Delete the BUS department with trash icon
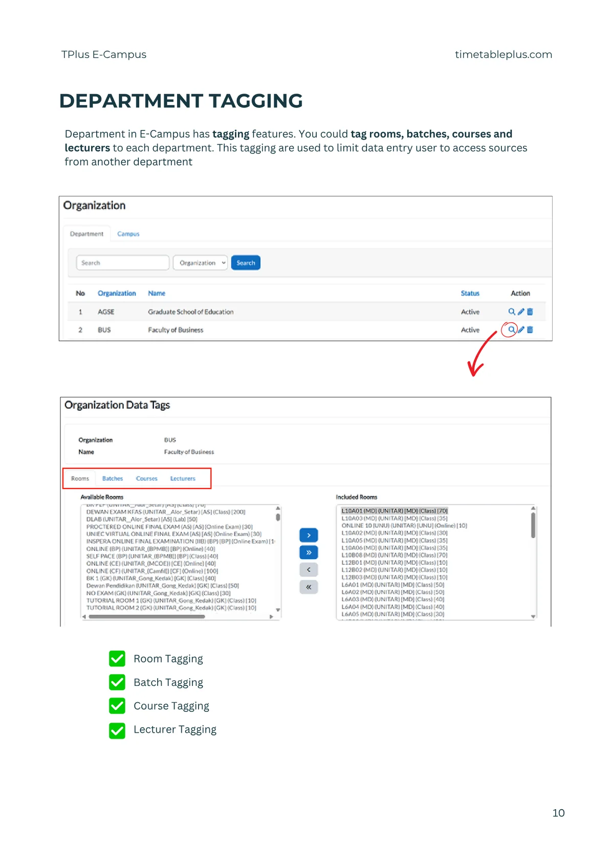The height and width of the screenshot is (868, 614). pyautogui.click(x=530, y=330)
